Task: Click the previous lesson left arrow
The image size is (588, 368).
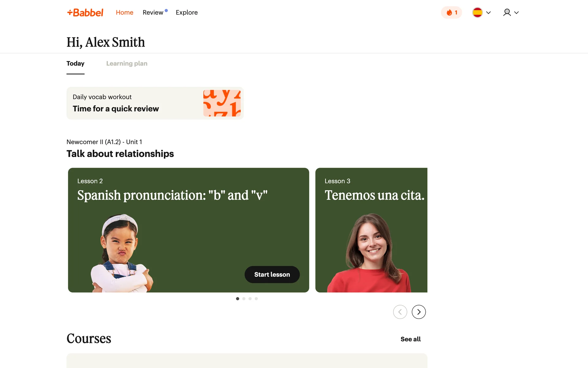Action: [x=400, y=312]
